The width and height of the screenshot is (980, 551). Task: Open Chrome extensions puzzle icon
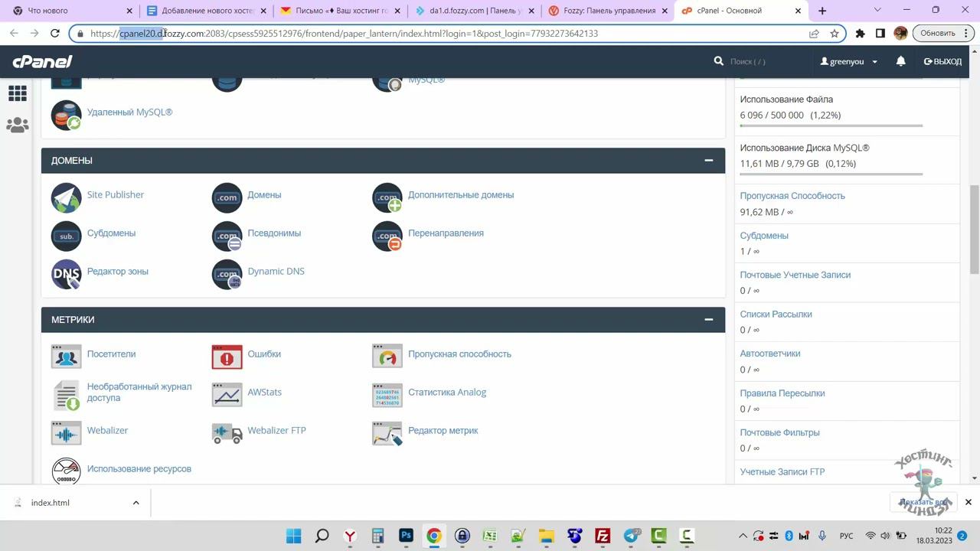860,33
